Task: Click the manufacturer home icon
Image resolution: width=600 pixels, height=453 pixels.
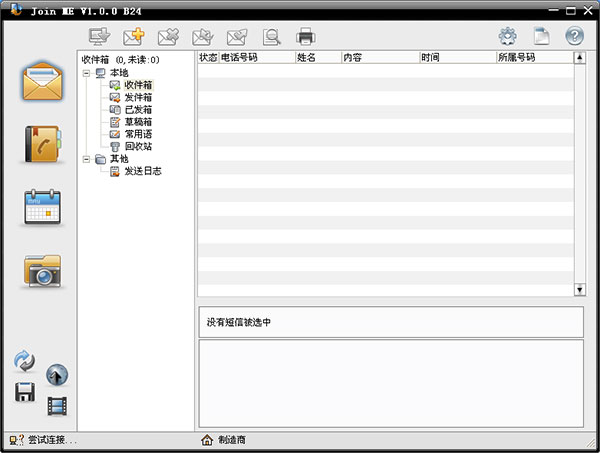Action: (x=207, y=440)
